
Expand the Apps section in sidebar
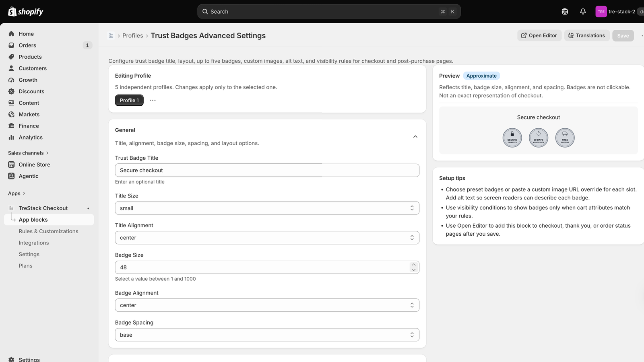coord(17,193)
